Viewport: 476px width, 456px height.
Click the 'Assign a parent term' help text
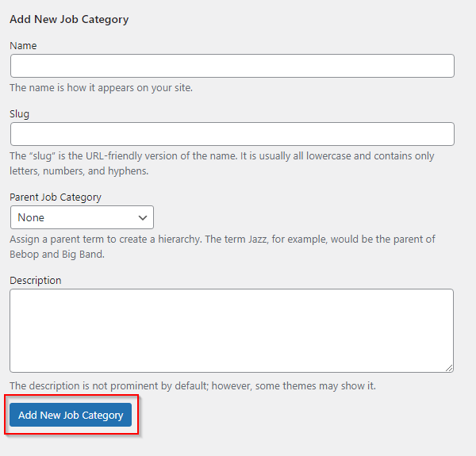coord(222,247)
